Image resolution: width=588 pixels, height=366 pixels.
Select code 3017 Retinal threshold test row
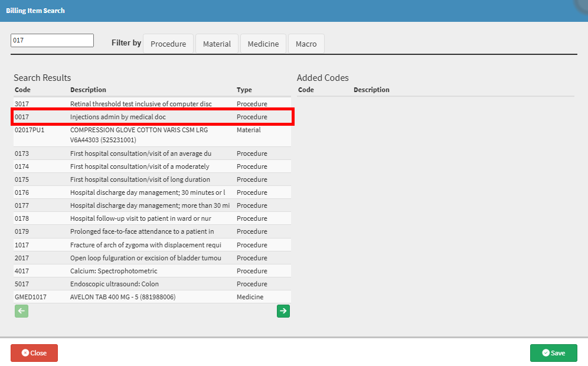point(152,104)
